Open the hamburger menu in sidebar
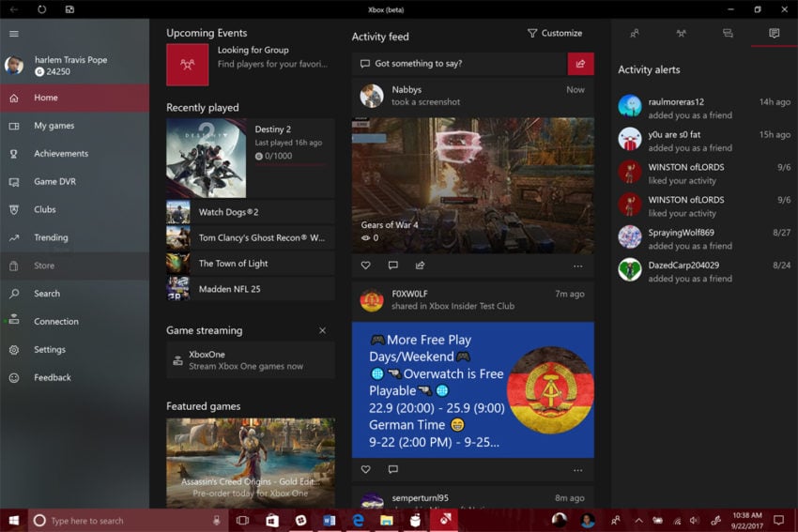 point(14,34)
